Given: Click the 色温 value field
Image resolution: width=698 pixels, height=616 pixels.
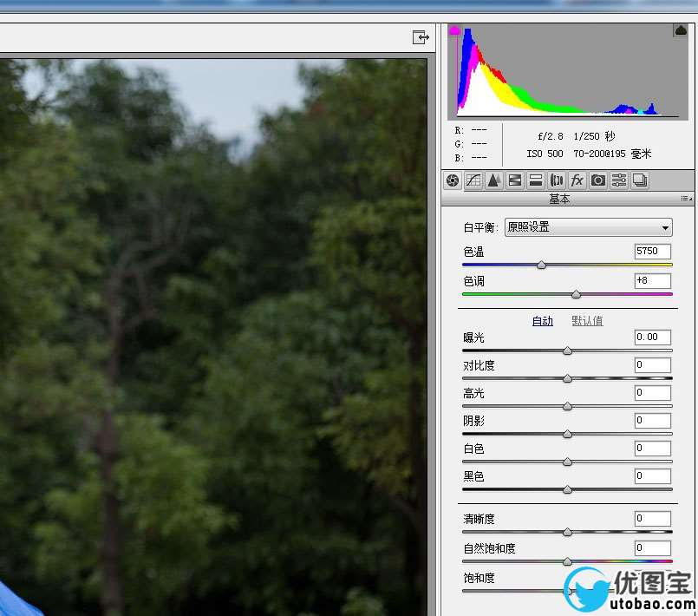Looking at the screenshot, I should tap(653, 252).
